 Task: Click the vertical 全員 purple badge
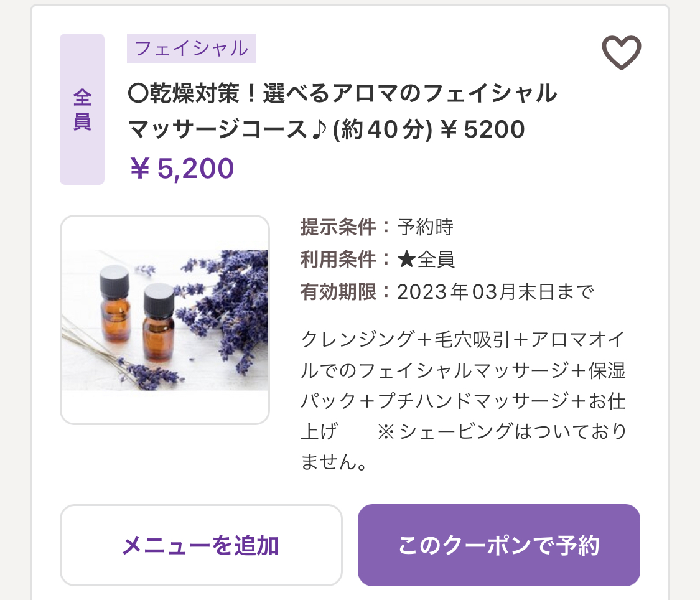click(82, 109)
